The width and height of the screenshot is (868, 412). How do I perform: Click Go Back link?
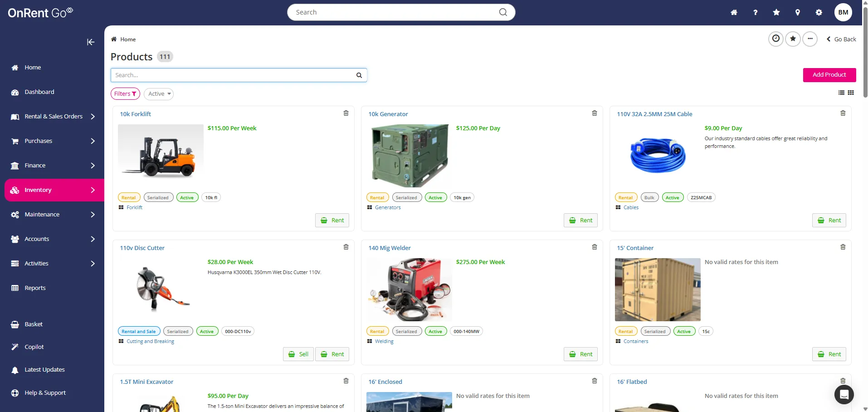(x=841, y=39)
